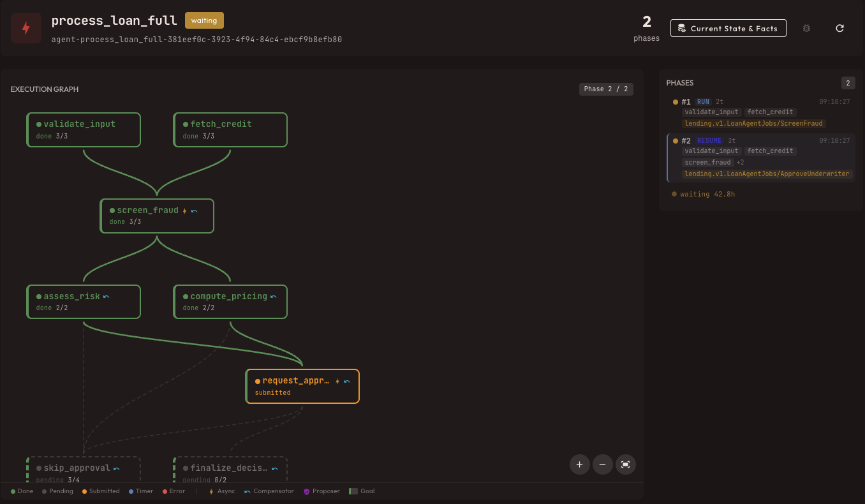Fit graph to view with frame icon
865x504 pixels.
pos(625,464)
